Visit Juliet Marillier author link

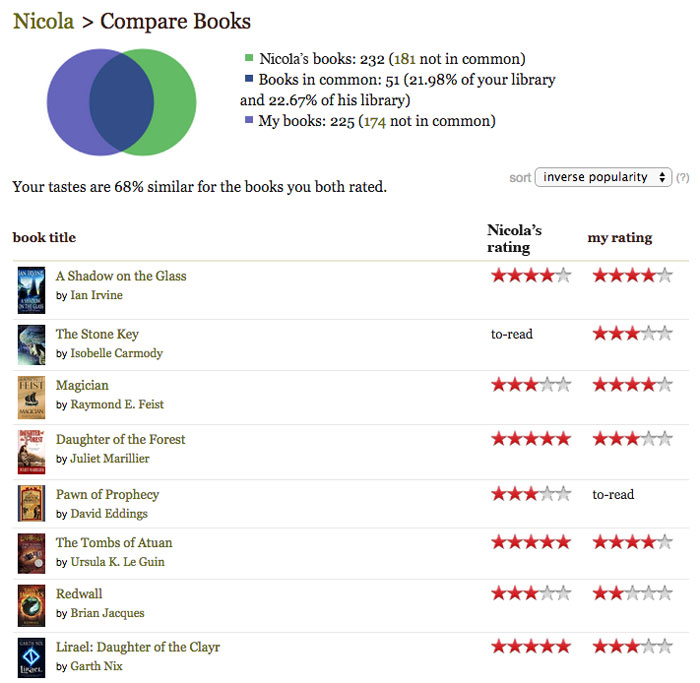point(109,459)
